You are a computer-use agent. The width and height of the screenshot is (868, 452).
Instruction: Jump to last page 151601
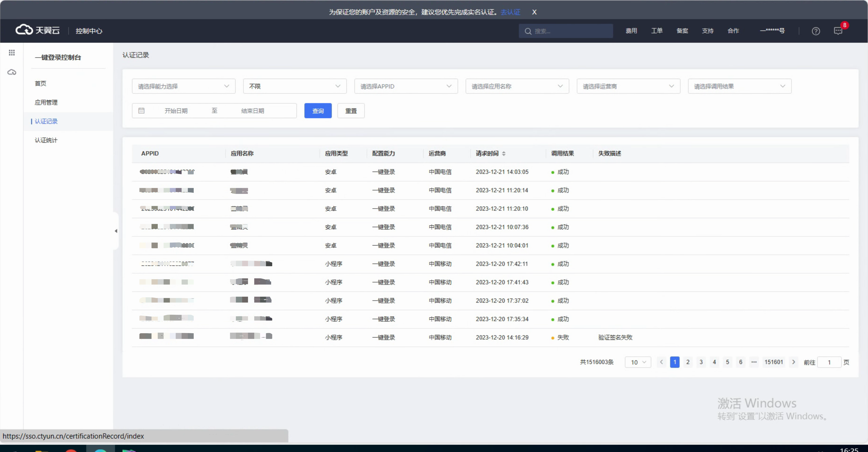(x=774, y=362)
